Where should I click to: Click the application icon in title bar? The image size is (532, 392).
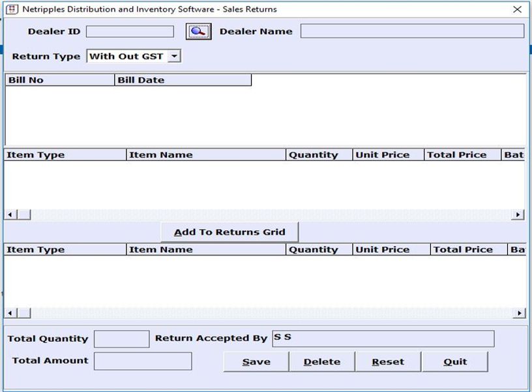[12, 9]
